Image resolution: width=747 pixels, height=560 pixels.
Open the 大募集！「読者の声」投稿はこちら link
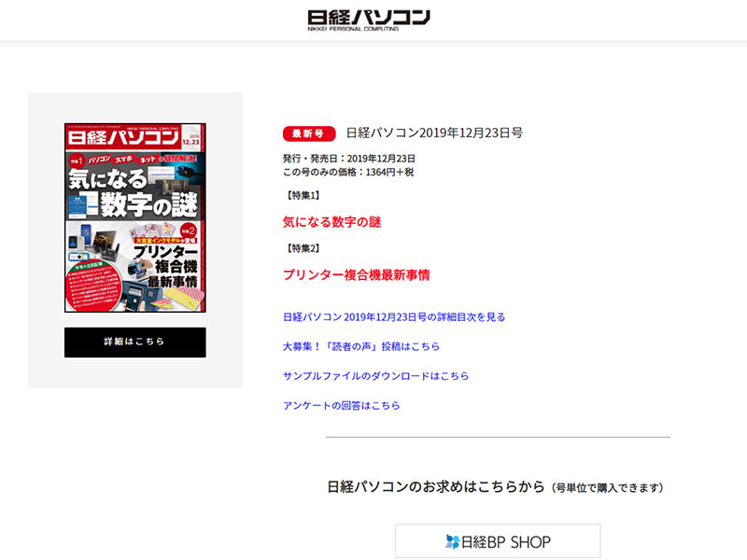[361, 346]
